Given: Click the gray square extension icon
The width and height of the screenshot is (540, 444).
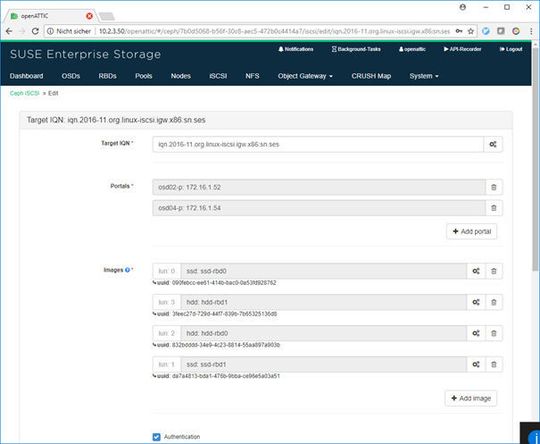Looking at the screenshot, I should (501, 31).
